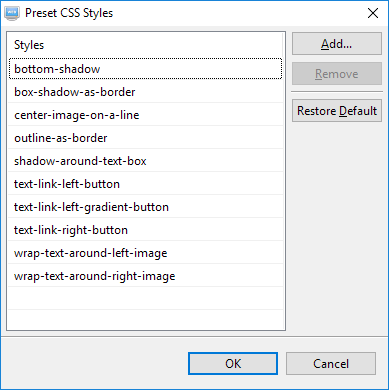389x390 pixels.
Task: Close the Preset CSS Styles dialog
Action: click(x=373, y=13)
